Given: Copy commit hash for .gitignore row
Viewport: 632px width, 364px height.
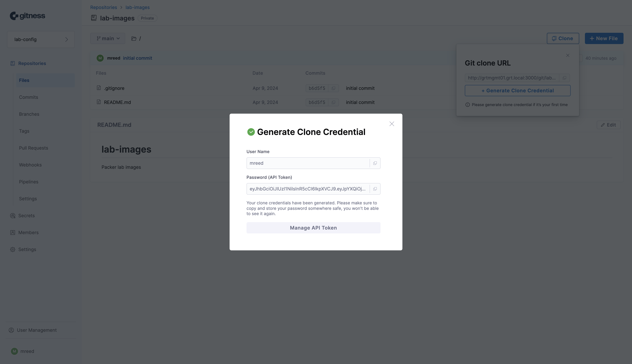Looking at the screenshot, I should tap(333, 88).
